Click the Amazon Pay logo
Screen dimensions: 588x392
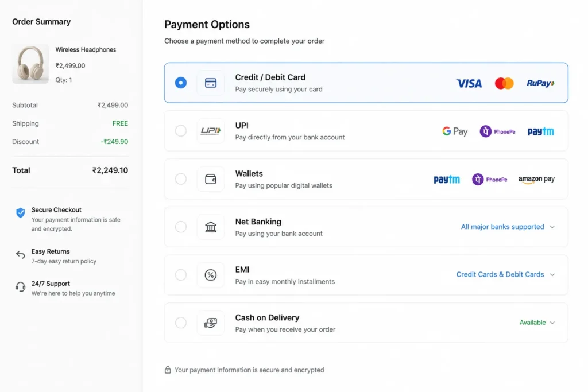[x=537, y=180]
